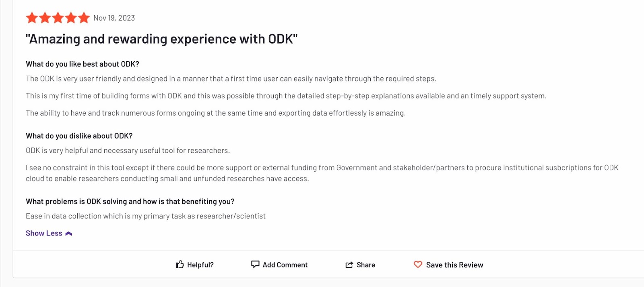The width and height of the screenshot is (644, 287).
Task: Click the thumbs-up Helpful icon
Action: 180,264
